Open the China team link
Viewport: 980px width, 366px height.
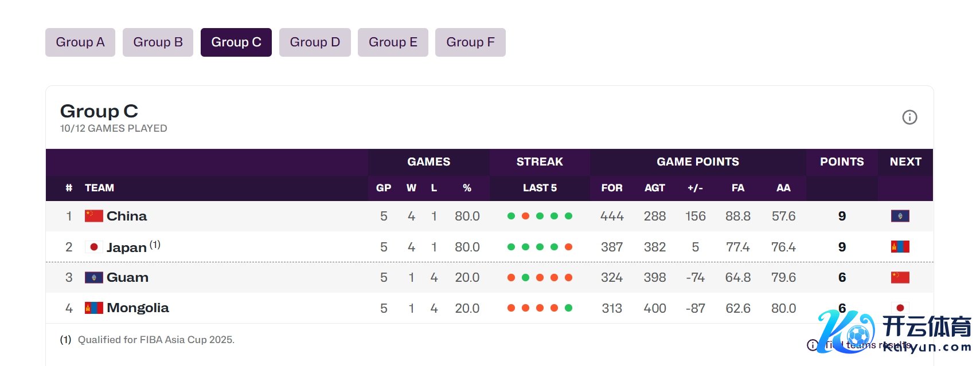tap(127, 216)
